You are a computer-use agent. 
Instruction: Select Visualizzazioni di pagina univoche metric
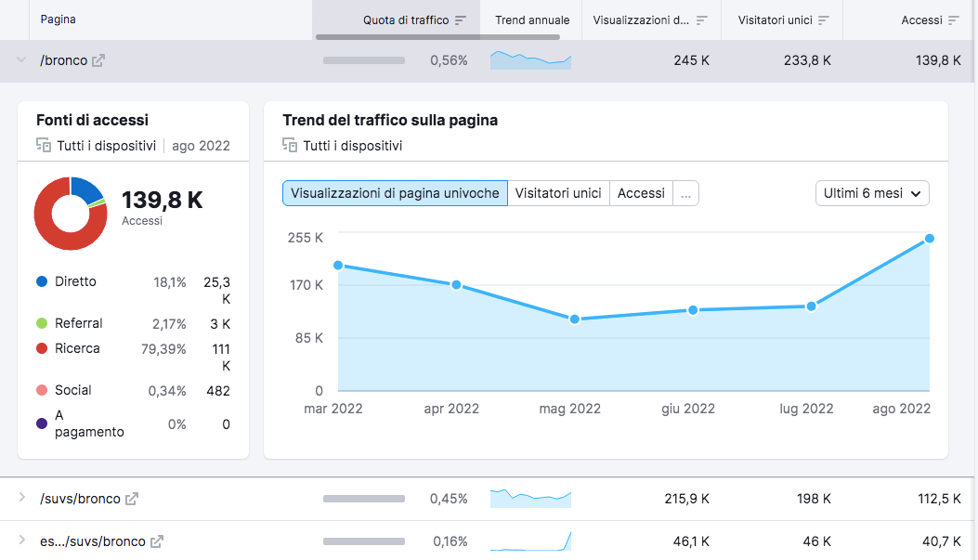point(395,193)
